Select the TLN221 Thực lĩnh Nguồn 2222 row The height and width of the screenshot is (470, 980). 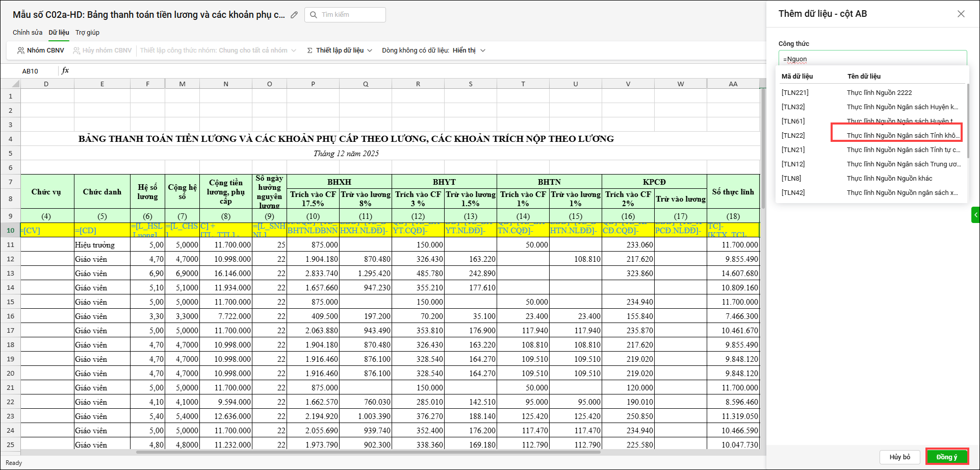click(x=871, y=92)
